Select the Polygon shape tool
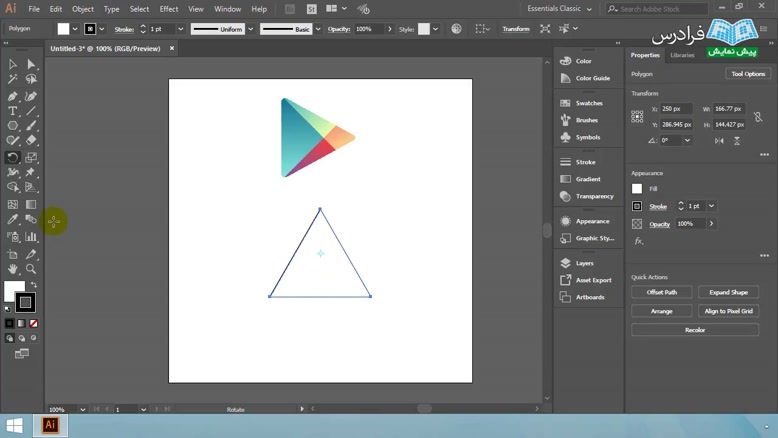This screenshot has height=438, width=778. 12,125
